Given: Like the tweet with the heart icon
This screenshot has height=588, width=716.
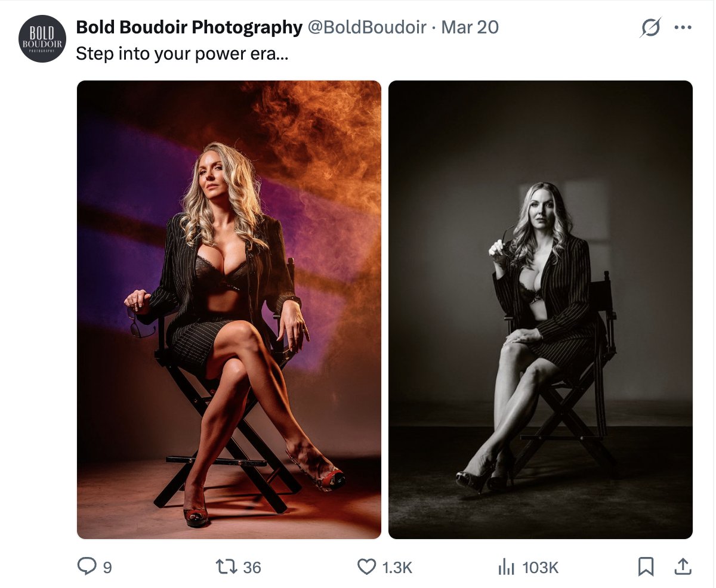Looking at the screenshot, I should (366, 567).
